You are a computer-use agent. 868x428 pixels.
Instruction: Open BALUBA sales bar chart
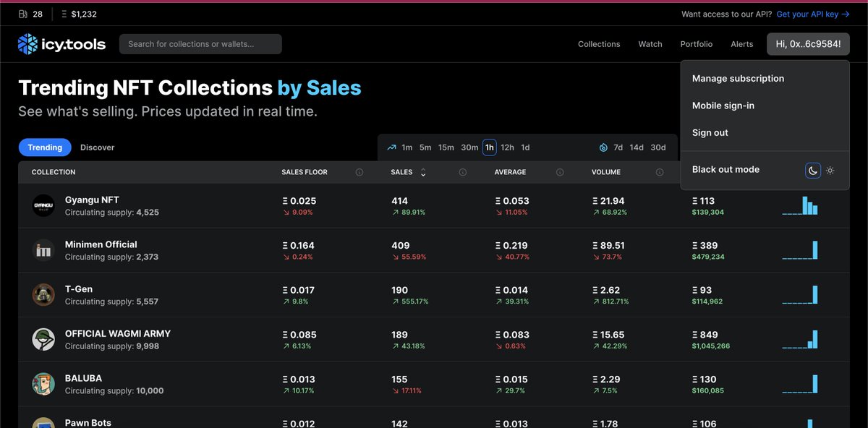[x=800, y=384]
